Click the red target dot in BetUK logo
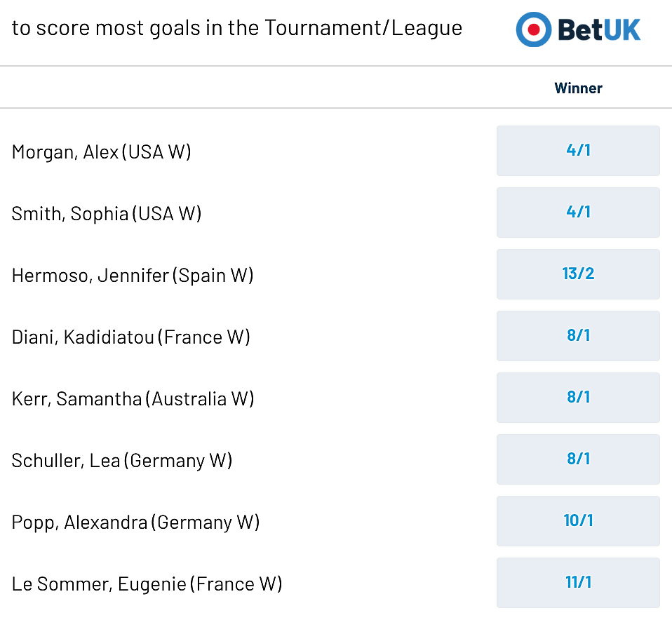 pos(534,29)
